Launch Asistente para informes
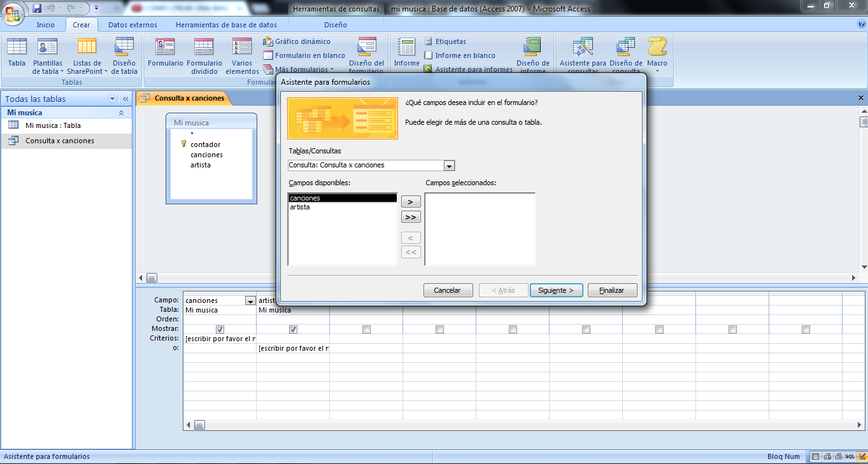This screenshot has width=868, height=464. click(x=468, y=69)
